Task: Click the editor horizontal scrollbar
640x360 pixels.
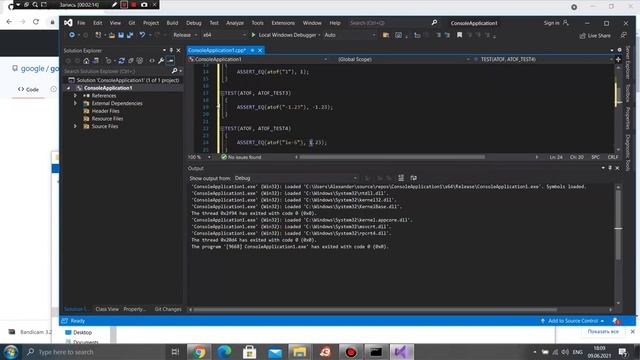Action: pyautogui.click(x=392, y=157)
